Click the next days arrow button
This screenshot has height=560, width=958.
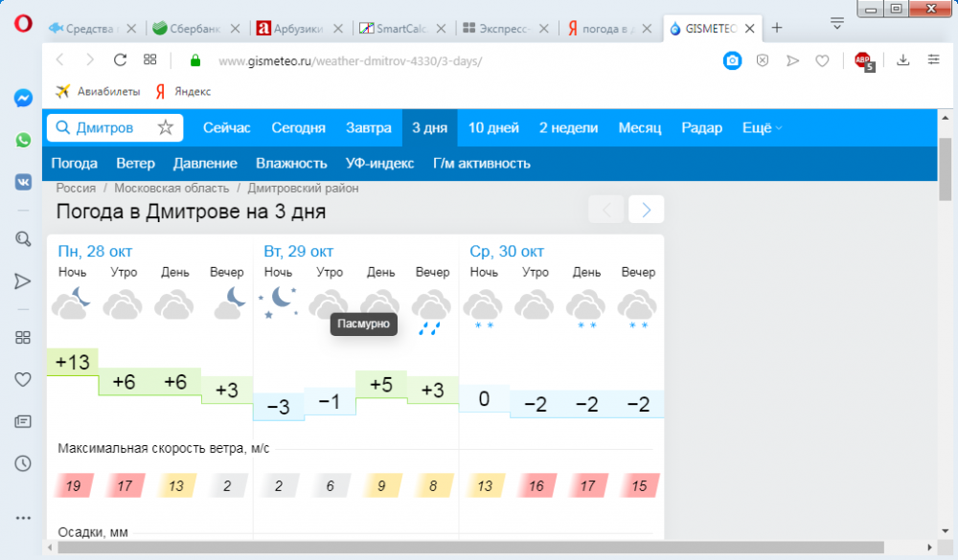(647, 209)
